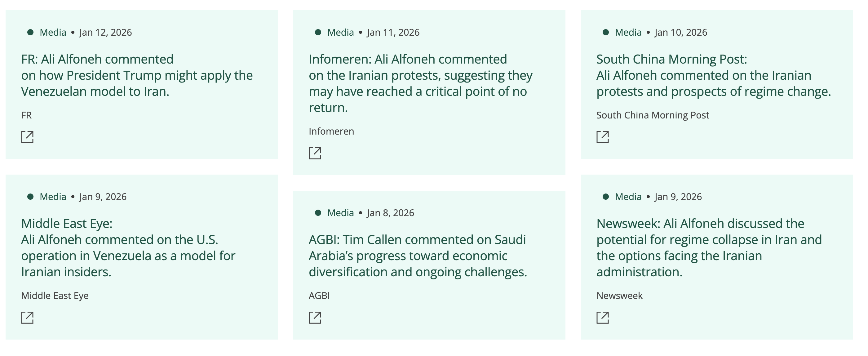Click the external link icon under Newsweek
868x356 pixels.
pyautogui.click(x=603, y=318)
